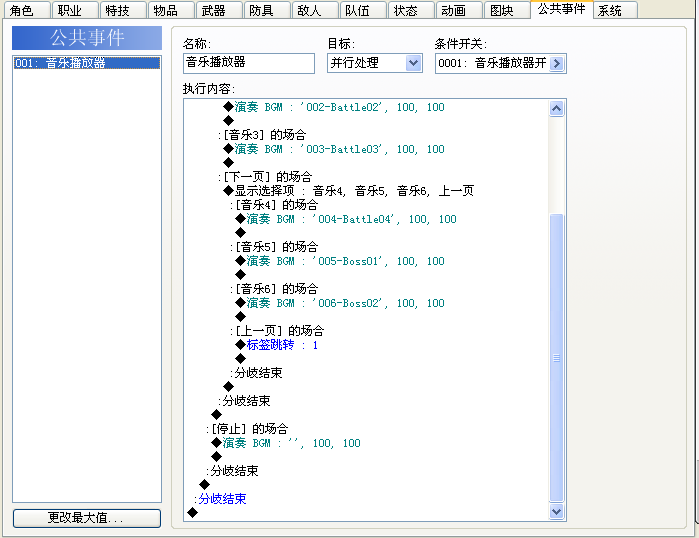Image resolution: width=699 pixels, height=538 pixels.
Task: Select the [停止] 的场合 line
Action: 247,429
